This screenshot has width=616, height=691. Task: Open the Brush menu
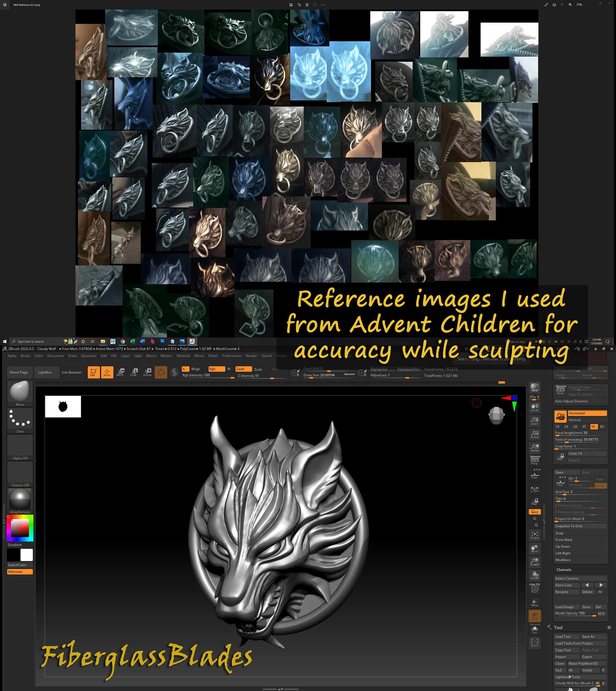pyautogui.click(x=25, y=356)
